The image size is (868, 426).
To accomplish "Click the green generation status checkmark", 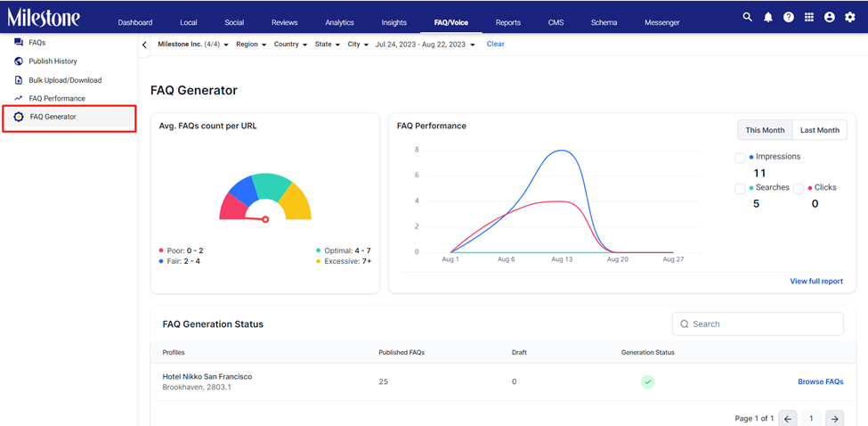I will pyautogui.click(x=647, y=381).
